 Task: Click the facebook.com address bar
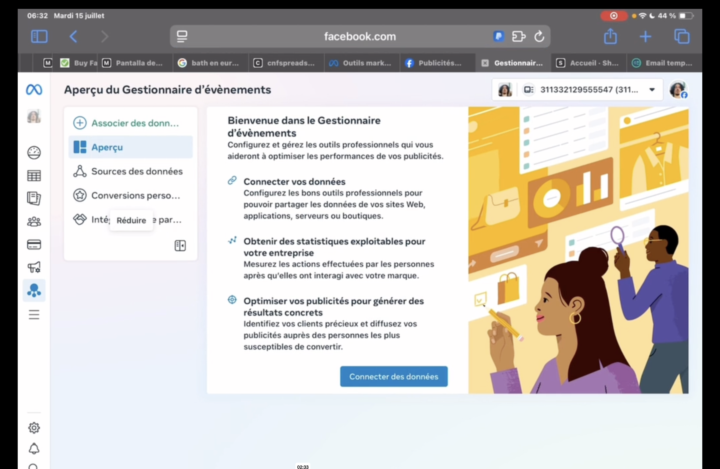coord(360,36)
